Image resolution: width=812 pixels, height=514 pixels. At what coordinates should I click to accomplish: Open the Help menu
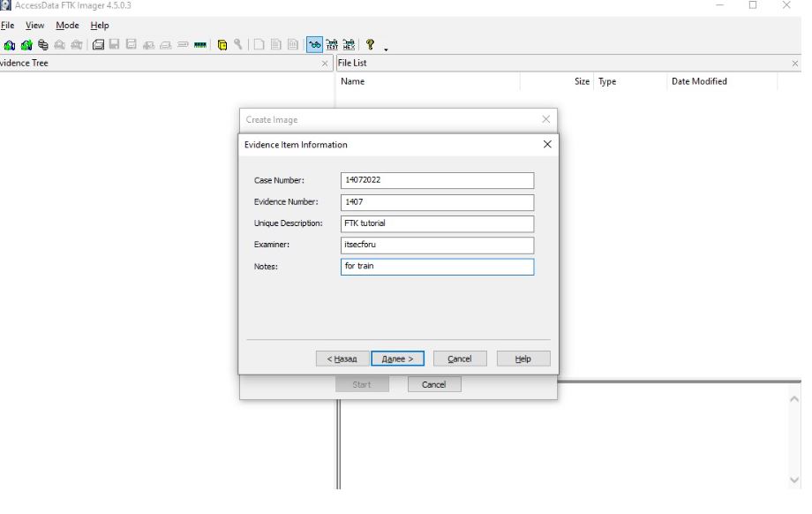[100, 26]
